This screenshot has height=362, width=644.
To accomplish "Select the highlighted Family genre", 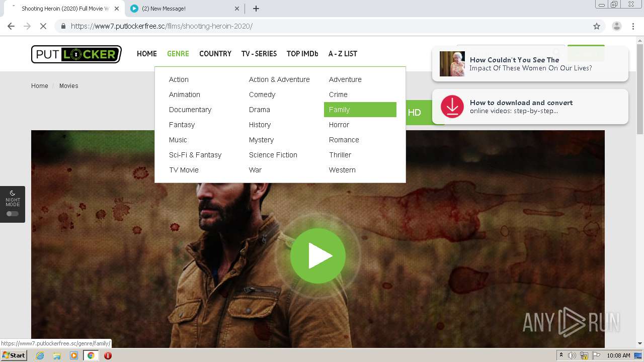I will (x=360, y=110).
